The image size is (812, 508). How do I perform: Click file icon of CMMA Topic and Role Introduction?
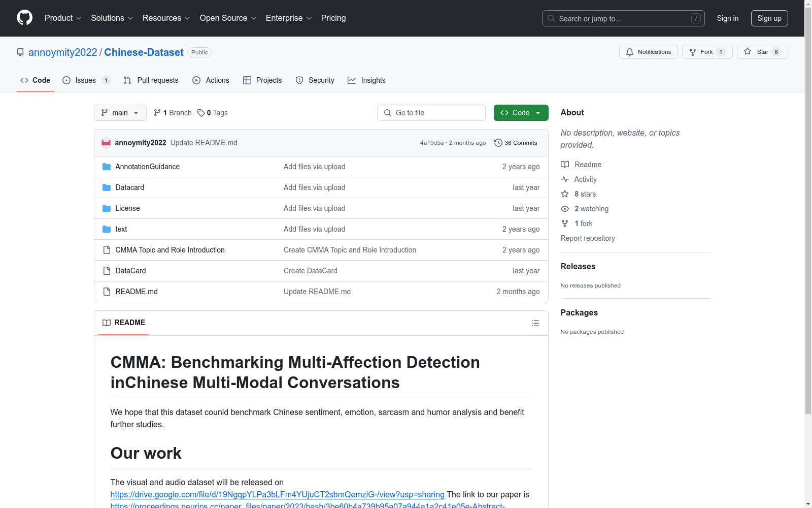point(107,250)
